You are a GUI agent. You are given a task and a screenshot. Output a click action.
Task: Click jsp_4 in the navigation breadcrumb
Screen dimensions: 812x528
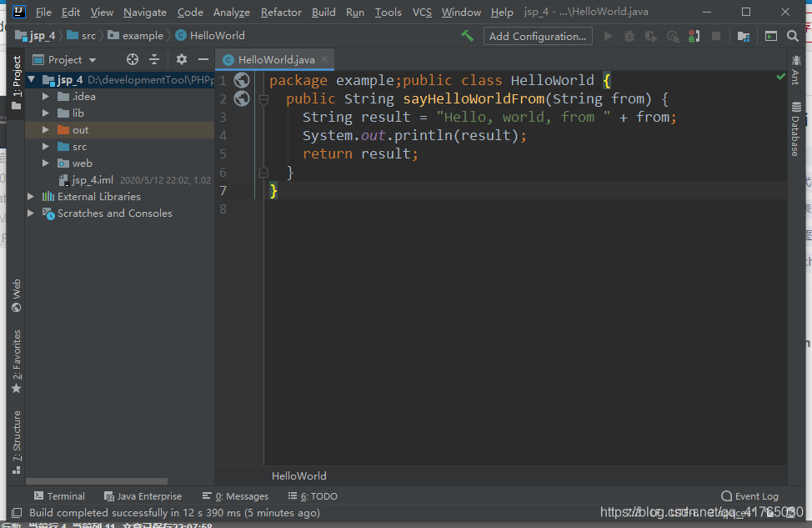(36, 36)
